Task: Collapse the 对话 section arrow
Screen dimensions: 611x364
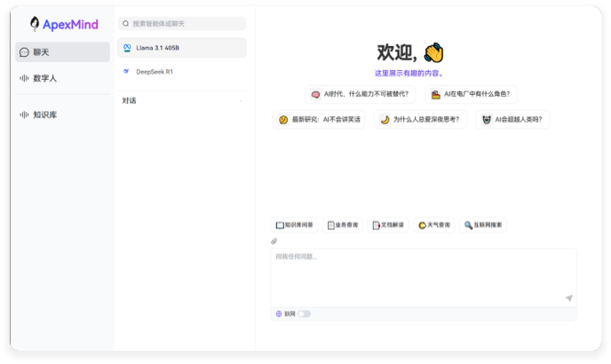Action: (241, 101)
